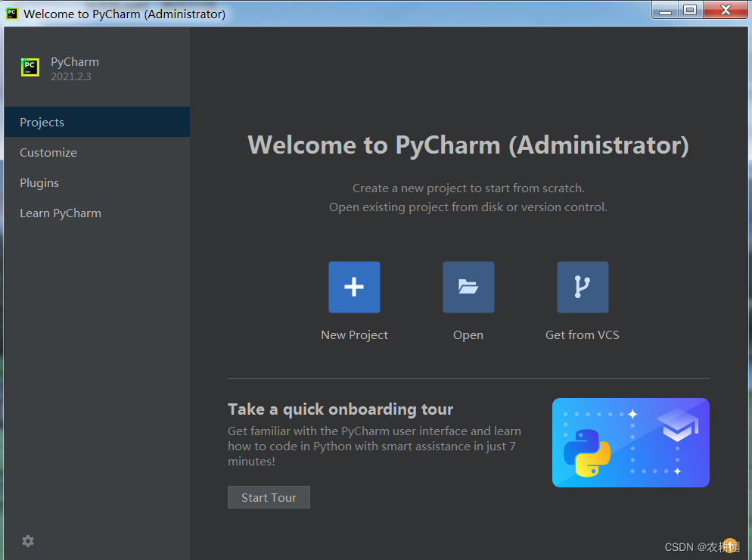Start the onboarding tour
This screenshot has width=752, height=560.
coord(269,497)
